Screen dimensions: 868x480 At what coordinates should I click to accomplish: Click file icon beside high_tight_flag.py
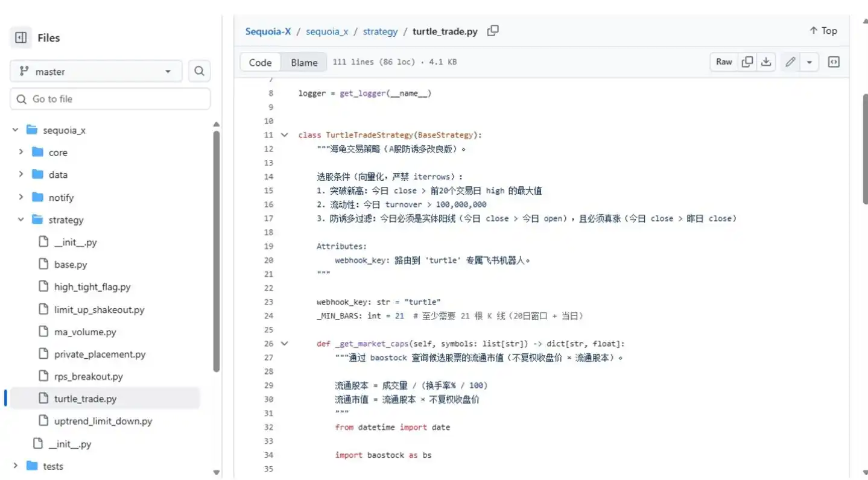point(43,286)
